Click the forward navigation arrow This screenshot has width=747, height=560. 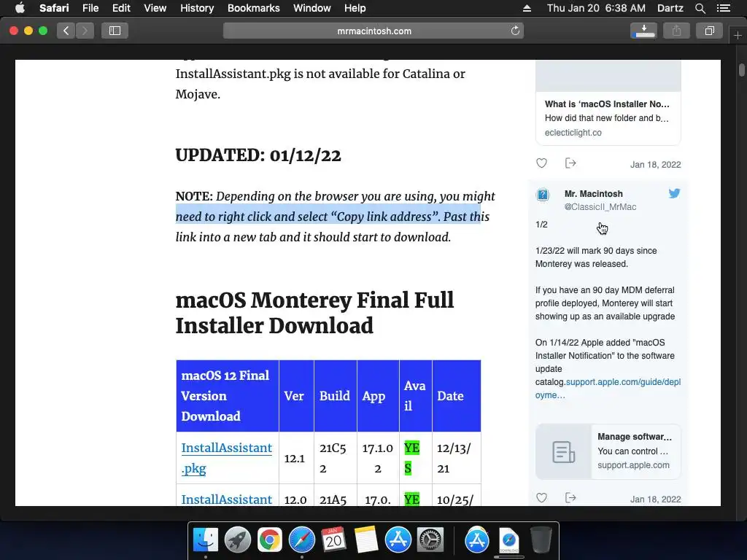click(x=85, y=31)
